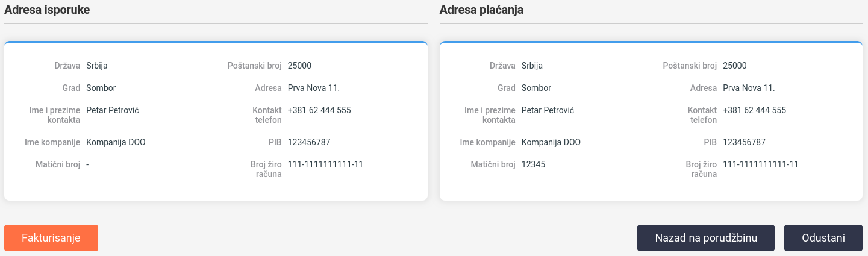Select Sombor in the Adresa isporuke card
Image resolution: width=868 pixels, height=256 pixels.
(x=101, y=88)
